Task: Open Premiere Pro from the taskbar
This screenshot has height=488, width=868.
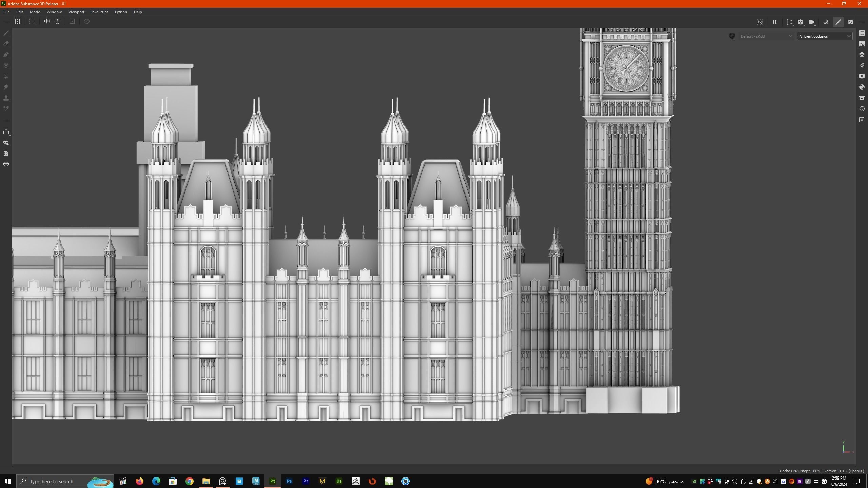Action: point(306,481)
